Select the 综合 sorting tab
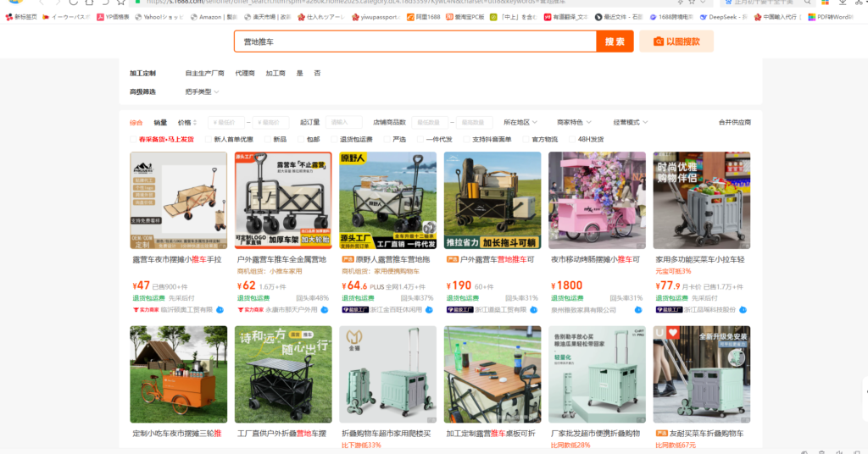The height and width of the screenshot is (454, 868). [136, 123]
